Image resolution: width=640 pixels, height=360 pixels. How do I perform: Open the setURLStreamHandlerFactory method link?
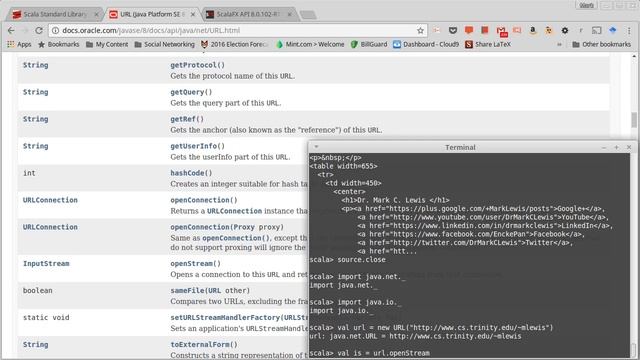[239, 317]
